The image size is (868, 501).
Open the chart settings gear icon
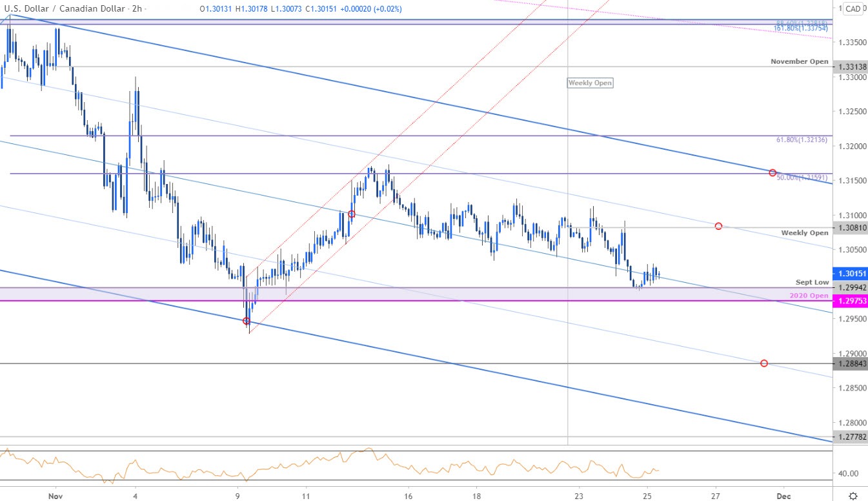[853, 496]
